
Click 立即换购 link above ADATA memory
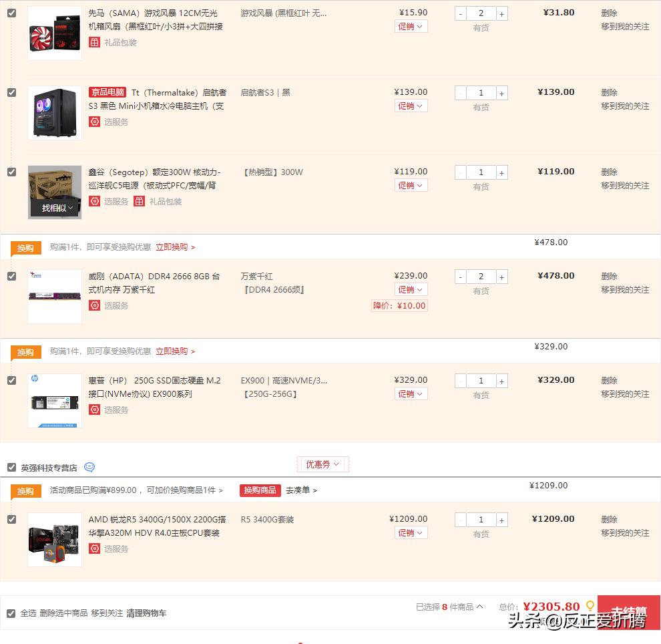pos(176,247)
